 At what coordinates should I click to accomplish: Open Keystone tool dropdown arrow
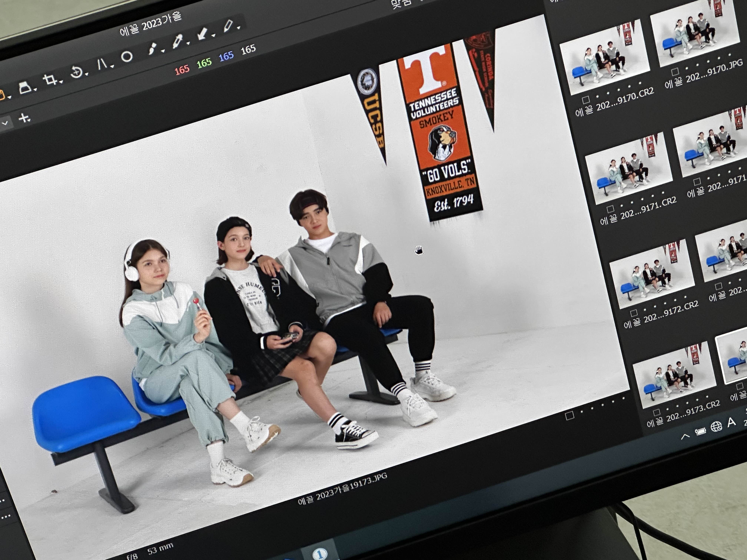pos(112,66)
